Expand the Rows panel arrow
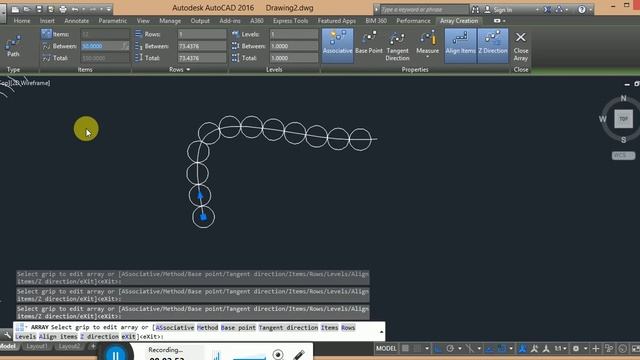The image size is (640, 360). pyautogui.click(x=188, y=70)
